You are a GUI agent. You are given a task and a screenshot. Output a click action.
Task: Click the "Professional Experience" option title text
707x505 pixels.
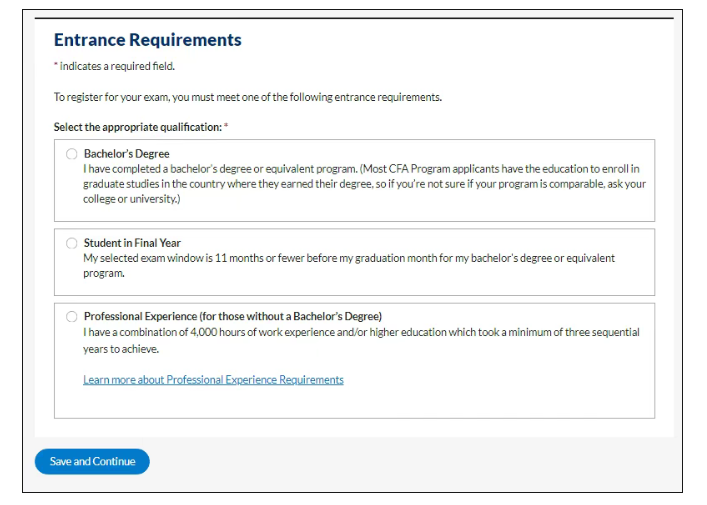232,317
